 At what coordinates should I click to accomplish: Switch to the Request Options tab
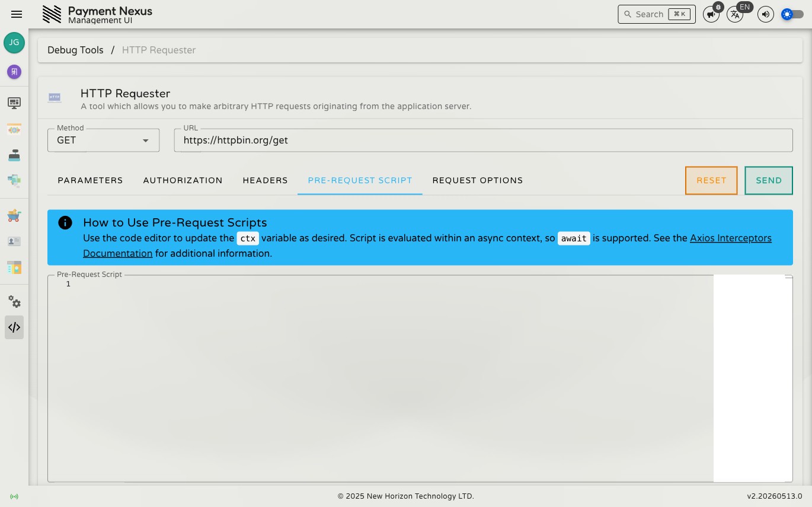(477, 180)
